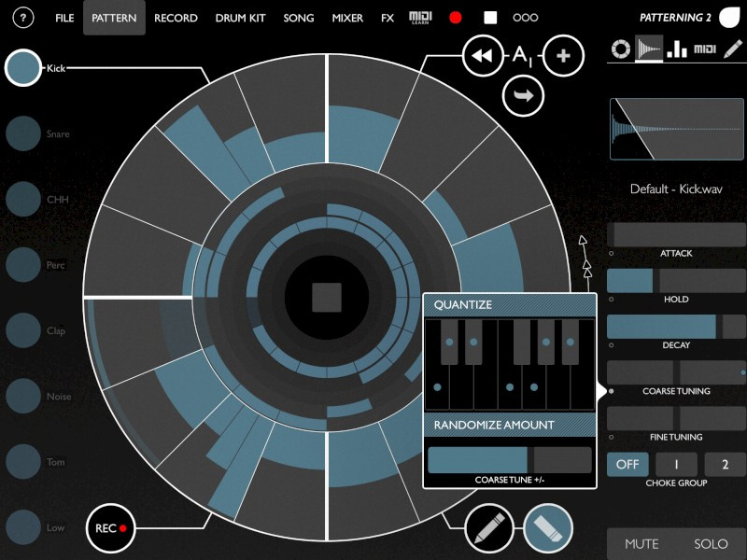This screenshot has width=747, height=560.
Task: Open the SONG menu
Action: click(299, 18)
